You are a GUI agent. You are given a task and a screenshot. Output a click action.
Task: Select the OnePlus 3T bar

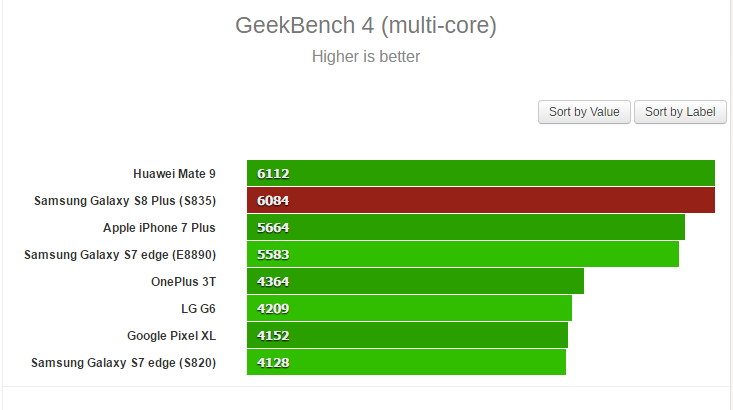click(x=415, y=281)
